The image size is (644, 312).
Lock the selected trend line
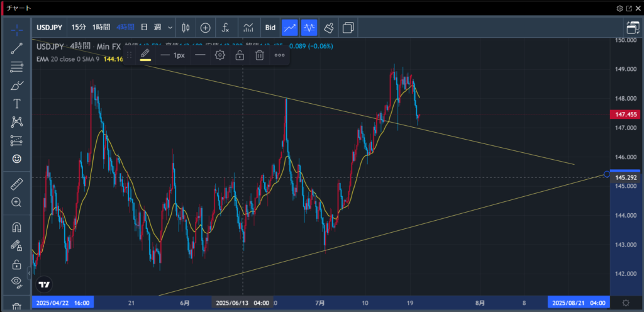point(240,55)
